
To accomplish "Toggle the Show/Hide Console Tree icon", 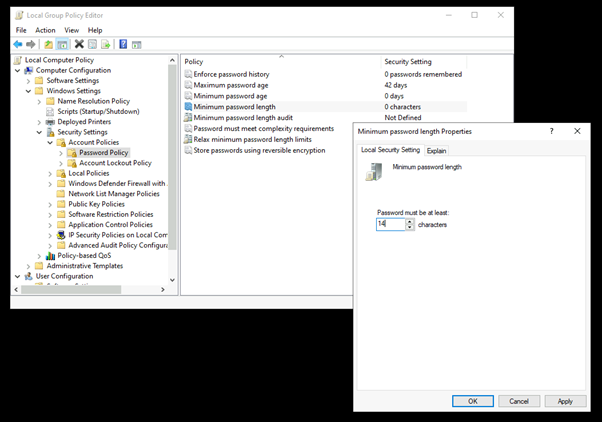I will coord(62,45).
